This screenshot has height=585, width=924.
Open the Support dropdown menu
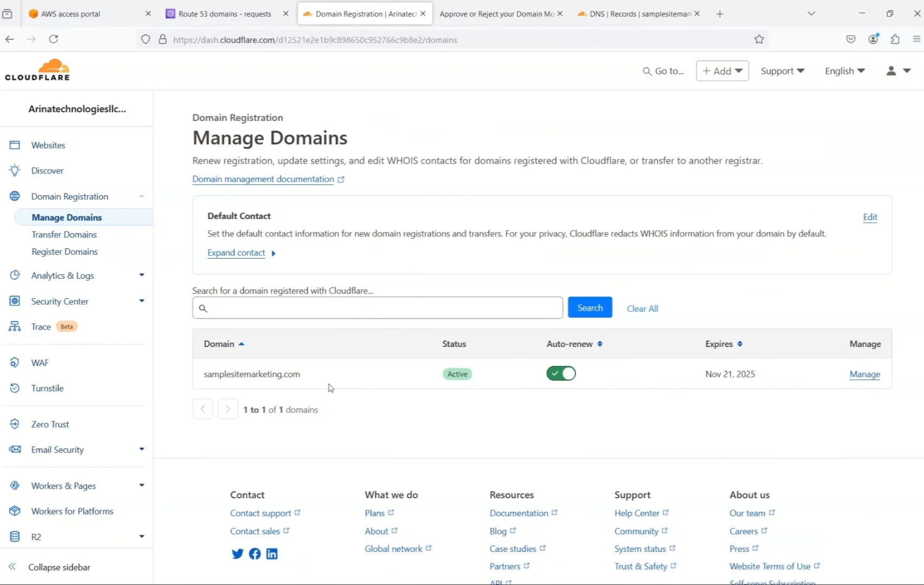click(782, 71)
